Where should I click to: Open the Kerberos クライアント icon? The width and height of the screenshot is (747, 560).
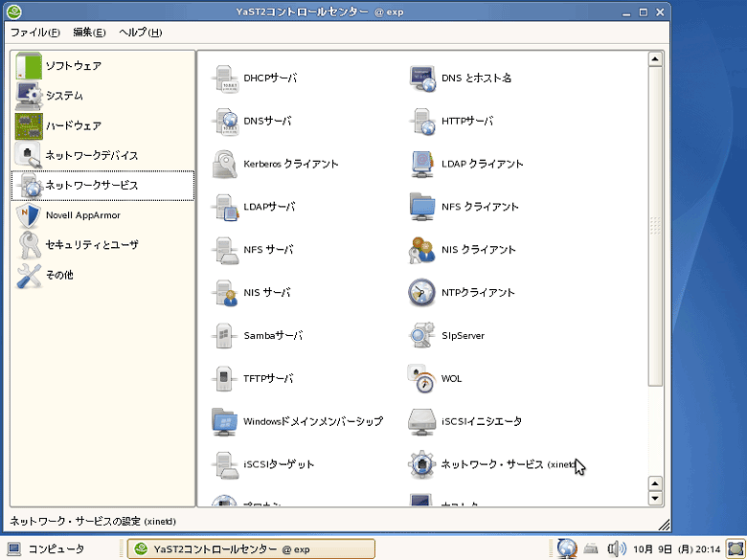[225, 165]
